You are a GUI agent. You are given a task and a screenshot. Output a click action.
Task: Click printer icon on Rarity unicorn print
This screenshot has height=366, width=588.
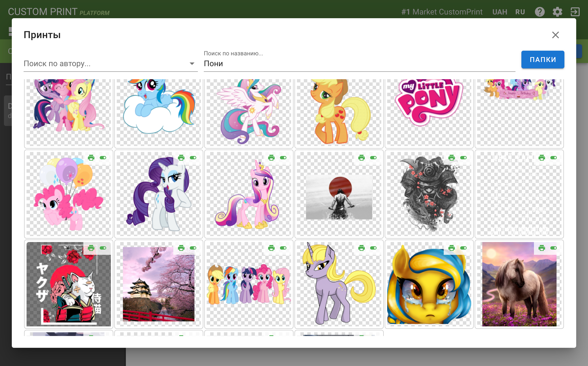click(181, 158)
